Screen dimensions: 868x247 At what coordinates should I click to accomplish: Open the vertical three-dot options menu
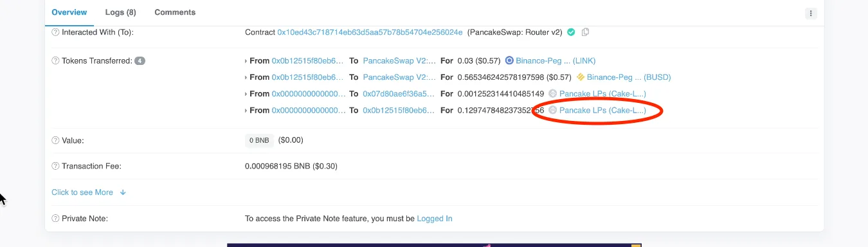click(811, 14)
